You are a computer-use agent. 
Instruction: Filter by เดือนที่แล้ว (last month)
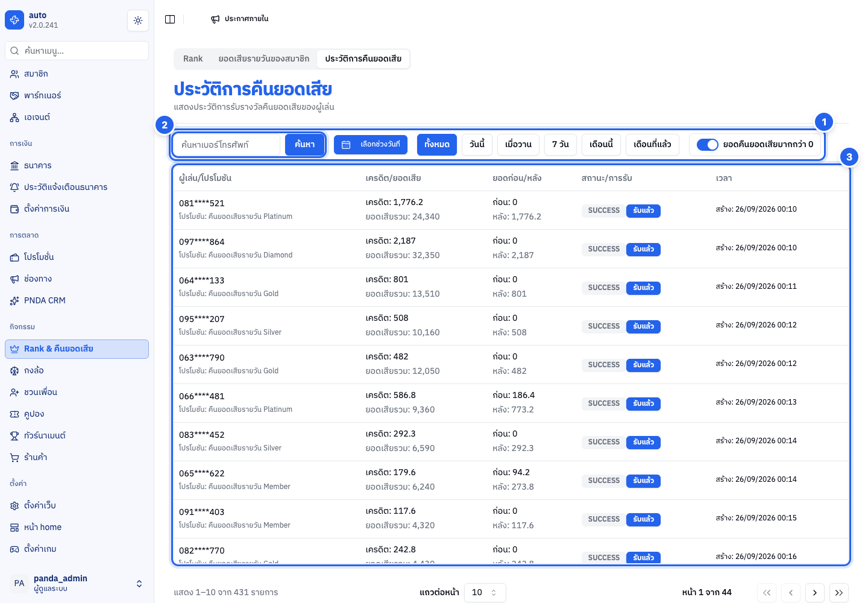[653, 145]
